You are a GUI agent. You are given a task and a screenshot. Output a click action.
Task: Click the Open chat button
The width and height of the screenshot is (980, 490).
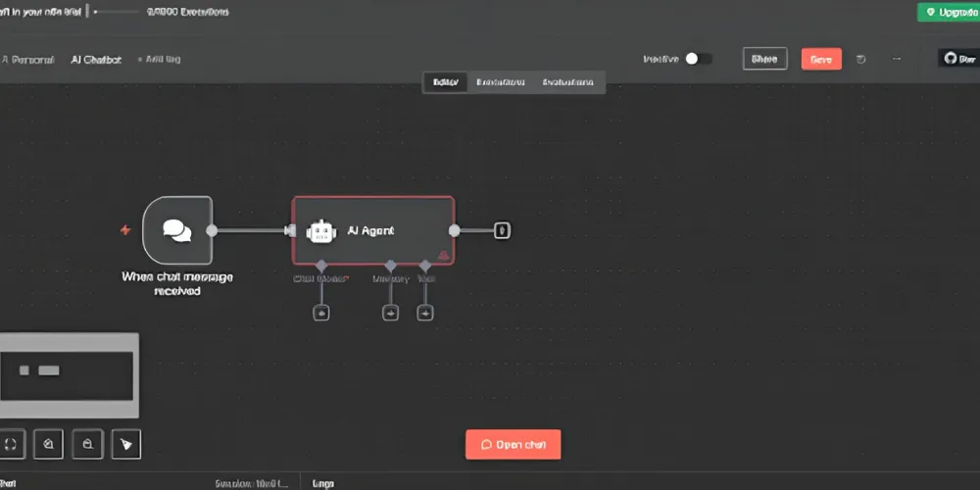tap(514, 444)
